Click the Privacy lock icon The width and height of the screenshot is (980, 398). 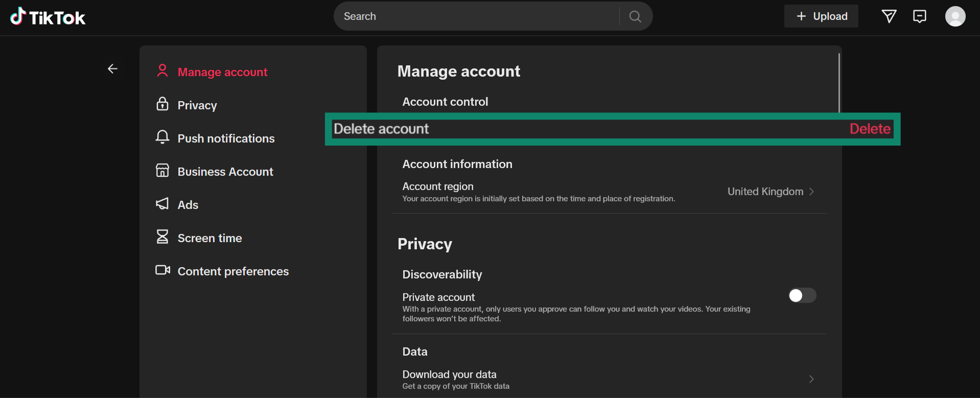(x=162, y=104)
